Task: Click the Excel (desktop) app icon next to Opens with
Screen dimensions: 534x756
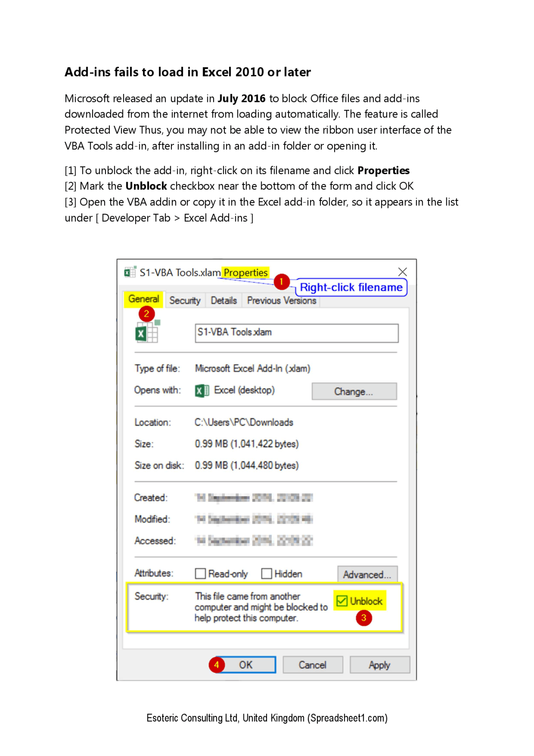Action: coord(202,391)
